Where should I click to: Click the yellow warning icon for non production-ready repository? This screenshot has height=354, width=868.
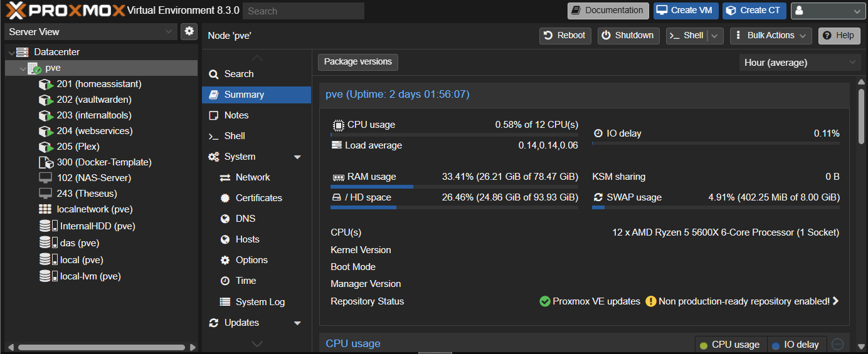click(651, 301)
